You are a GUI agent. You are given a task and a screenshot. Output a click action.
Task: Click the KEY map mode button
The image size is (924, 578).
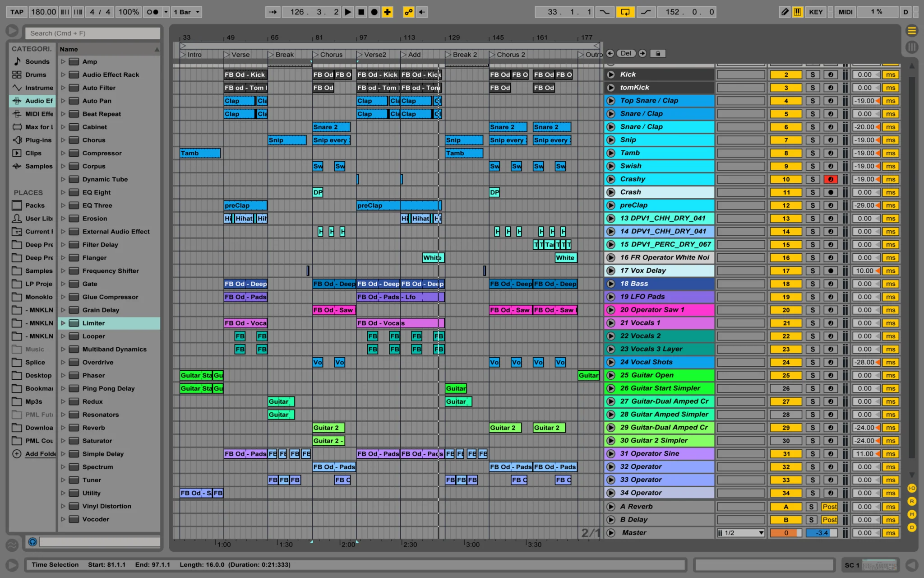click(x=816, y=12)
